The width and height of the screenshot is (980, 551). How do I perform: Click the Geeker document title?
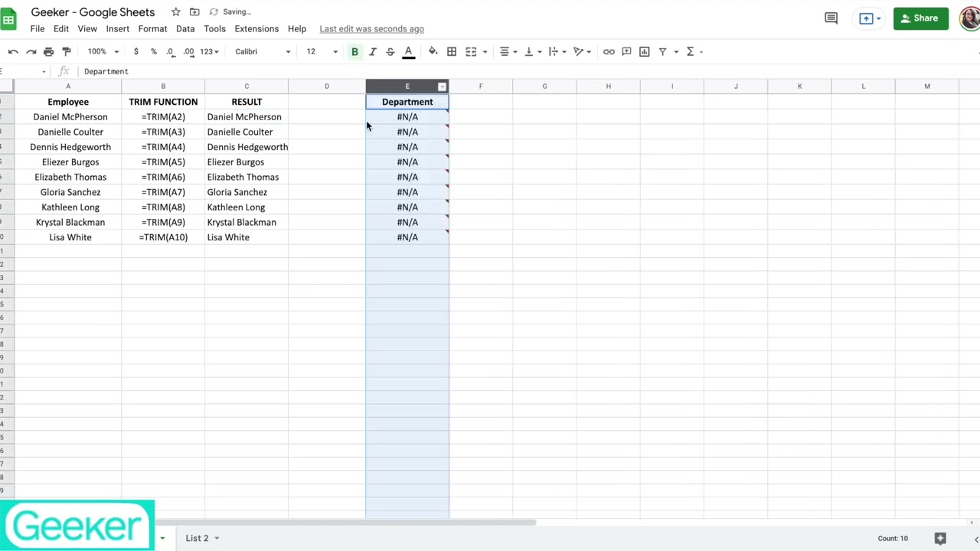click(x=93, y=12)
